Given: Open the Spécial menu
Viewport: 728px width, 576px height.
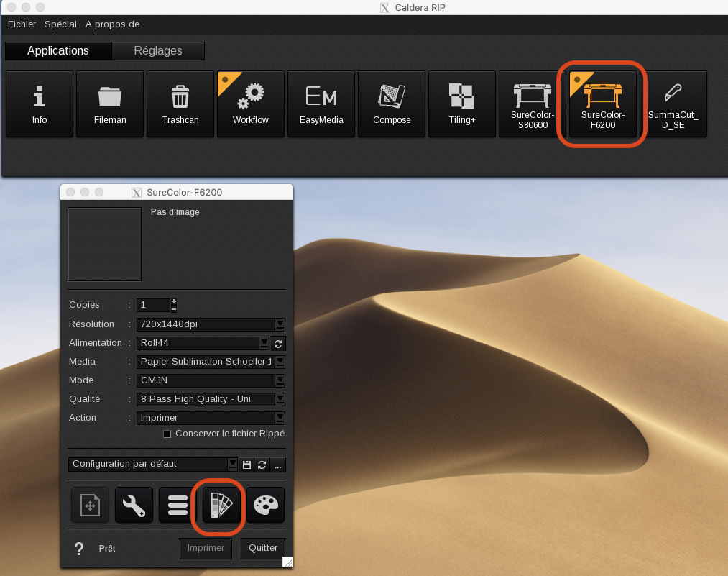Looking at the screenshot, I should tap(60, 24).
